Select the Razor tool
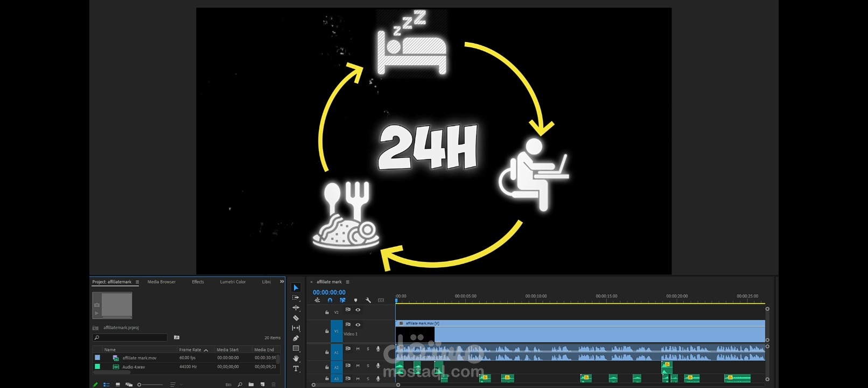The image size is (868, 388). pos(296,318)
